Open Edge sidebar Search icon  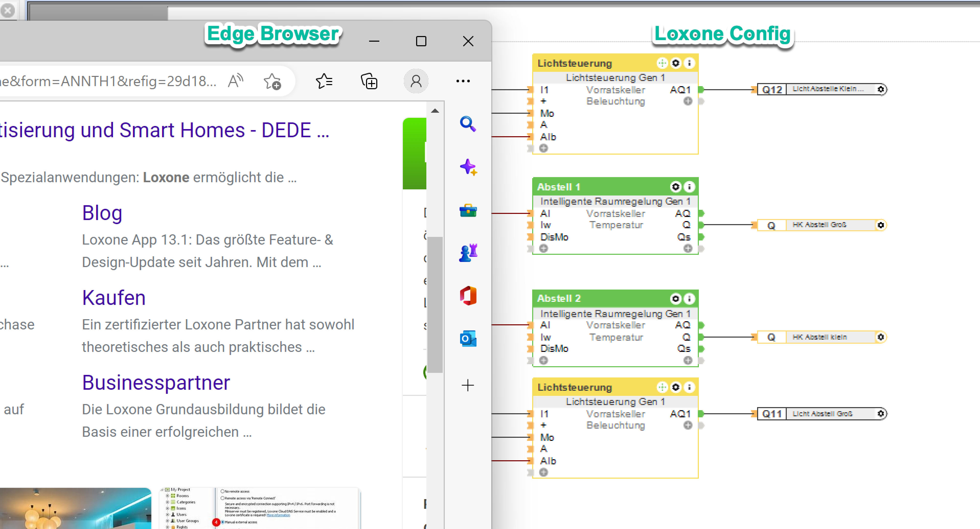(468, 124)
